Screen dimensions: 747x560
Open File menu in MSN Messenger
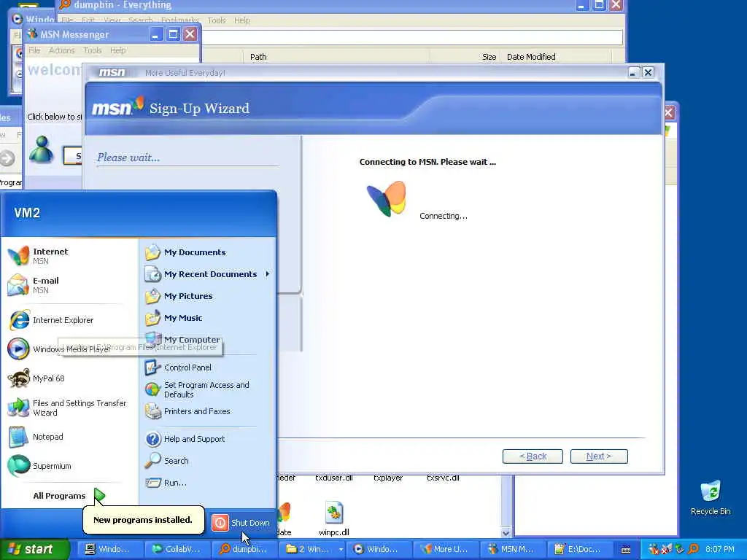[x=34, y=50]
